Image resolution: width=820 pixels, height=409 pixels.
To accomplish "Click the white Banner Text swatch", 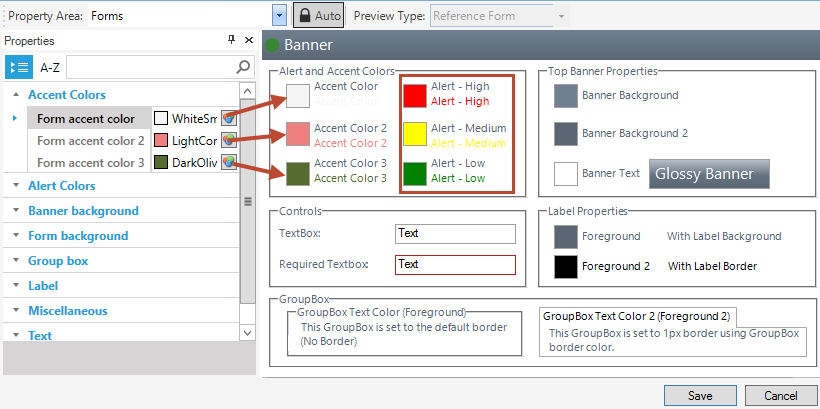I will (566, 174).
